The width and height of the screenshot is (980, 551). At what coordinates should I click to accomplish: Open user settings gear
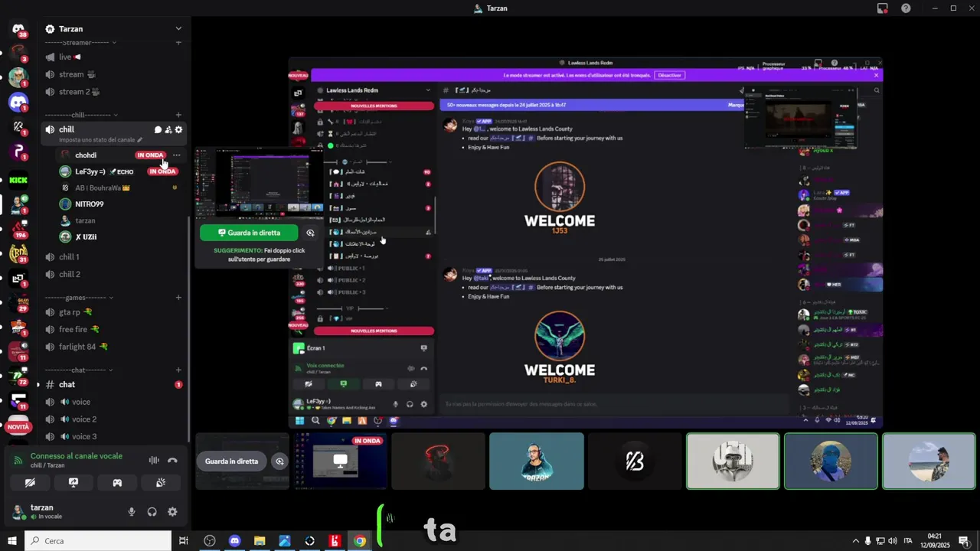tap(172, 512)
